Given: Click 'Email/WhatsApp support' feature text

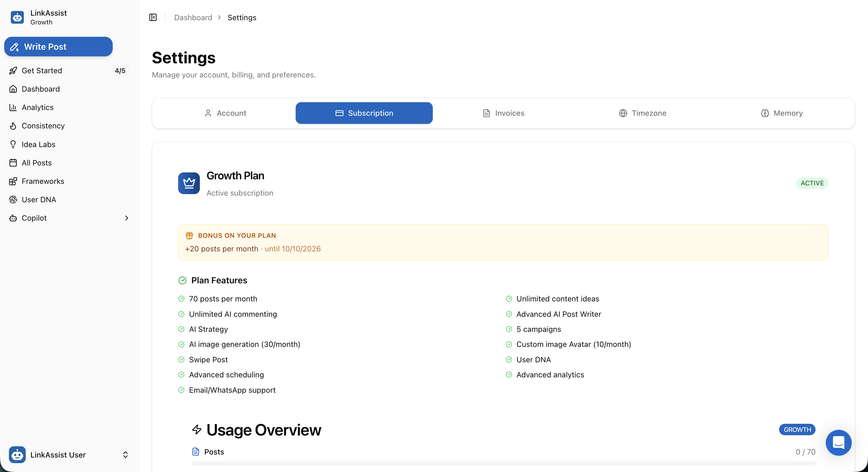Looking at the screenshot, I should click(232, 390).
